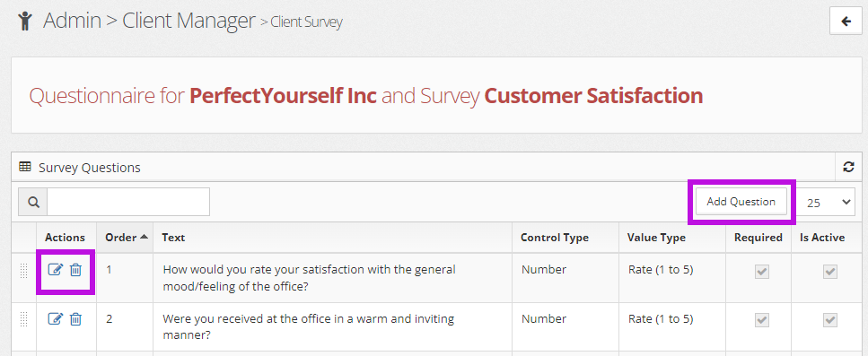The height and width of the screenshot is (356, 868).
Task: Click the back arrow button
Action: tap(846, 22)
